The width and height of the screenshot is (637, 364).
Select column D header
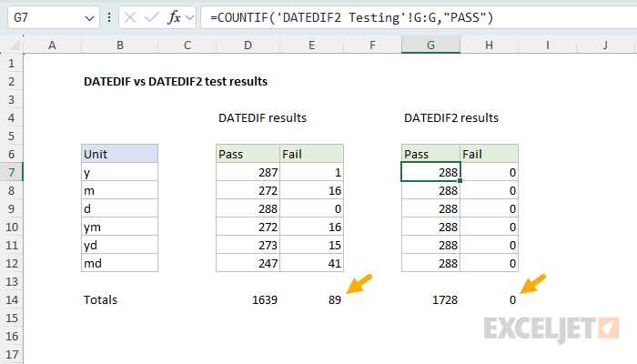248,45
